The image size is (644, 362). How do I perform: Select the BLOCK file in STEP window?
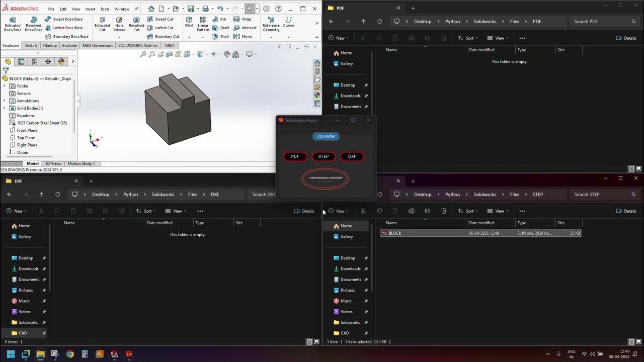coord(481,233)
